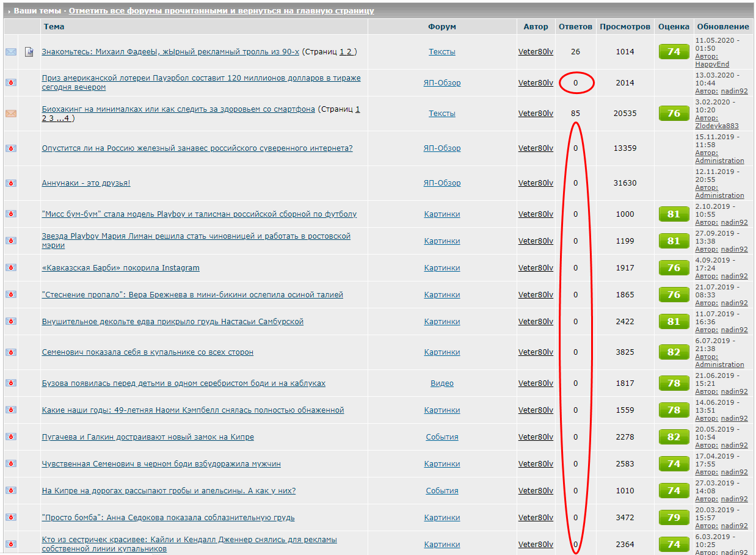Viewport: 756px width, 555px height.
Task: Open page 2 of Михаил Фадеев topic
Action: pyautogui.click(x=349, y=52)
